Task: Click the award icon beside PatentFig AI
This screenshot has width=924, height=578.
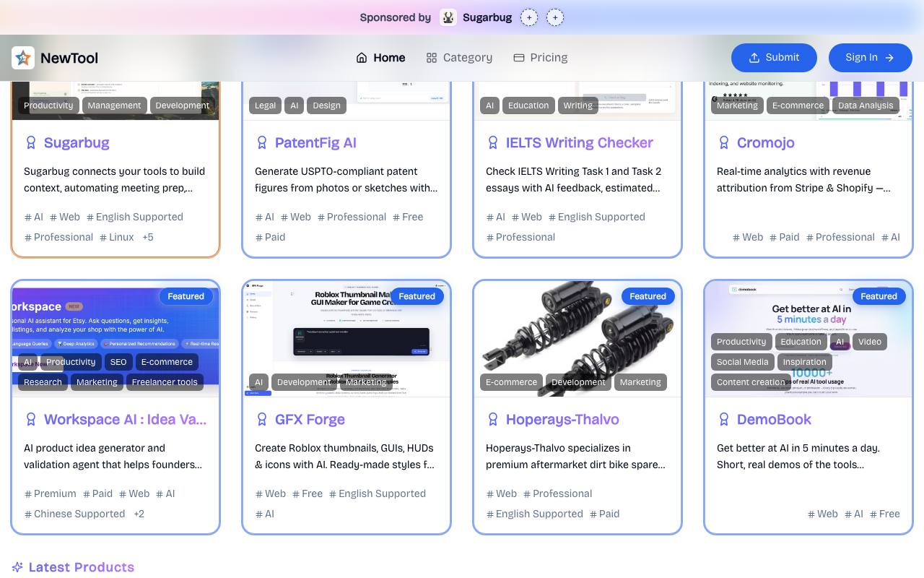Action: coord(262,143)
